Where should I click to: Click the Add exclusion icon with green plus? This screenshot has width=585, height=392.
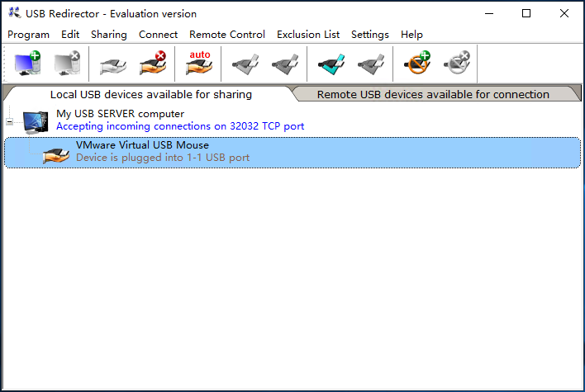pyautogui.click(x=417, y=63)
